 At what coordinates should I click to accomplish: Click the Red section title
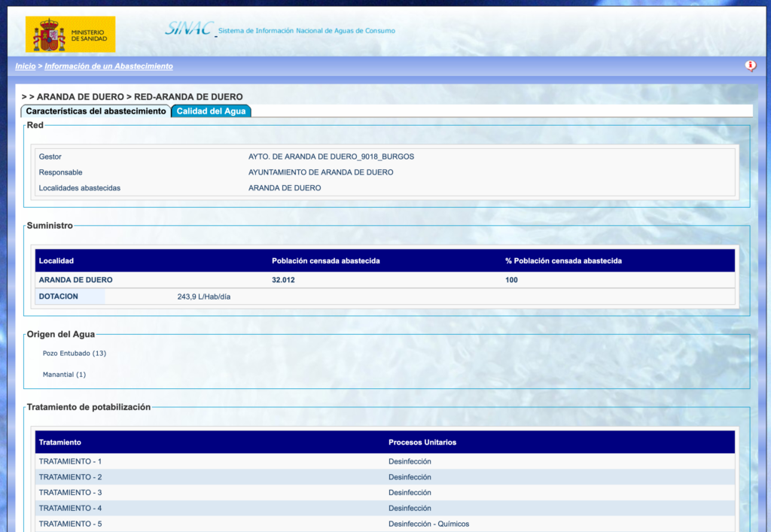(35, 125)
